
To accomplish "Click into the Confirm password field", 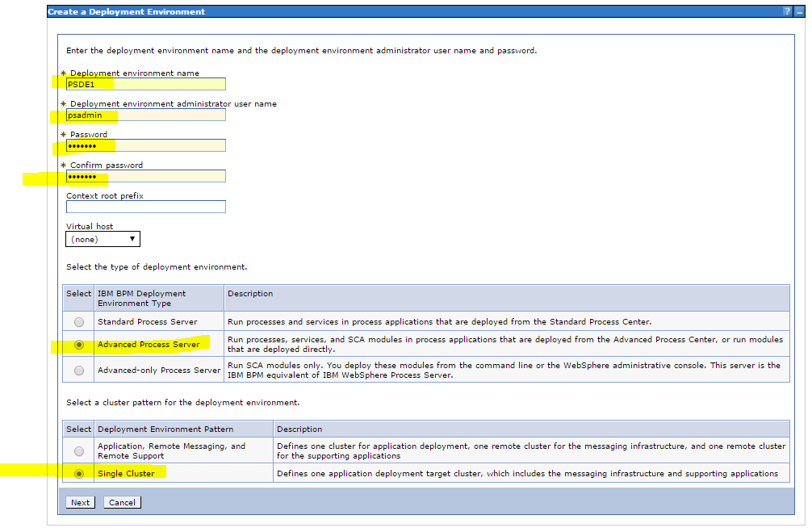I will [146, 176].
